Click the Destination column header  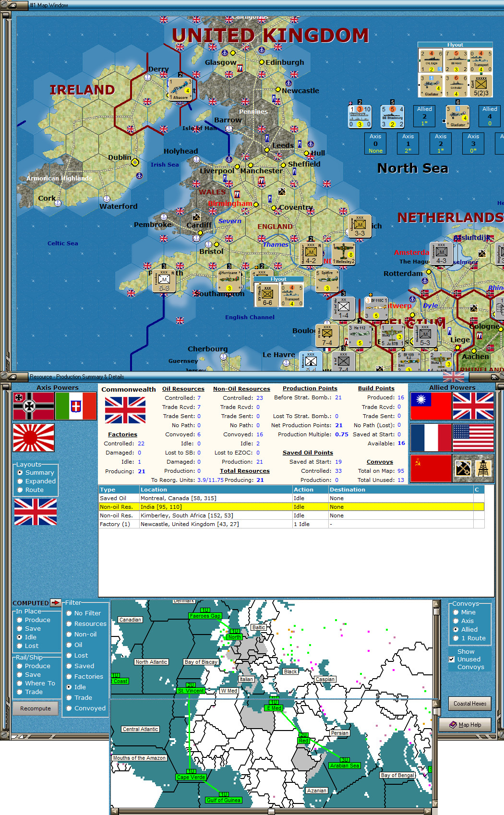point(400,490)
